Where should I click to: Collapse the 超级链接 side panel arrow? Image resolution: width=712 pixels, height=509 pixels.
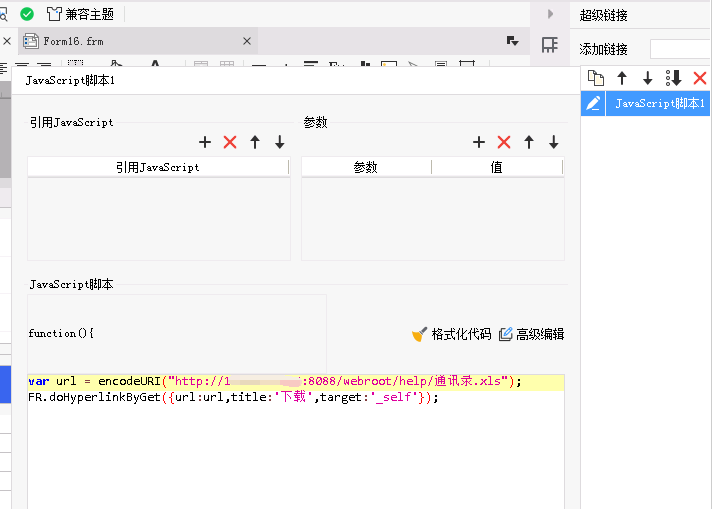point(549,14)
